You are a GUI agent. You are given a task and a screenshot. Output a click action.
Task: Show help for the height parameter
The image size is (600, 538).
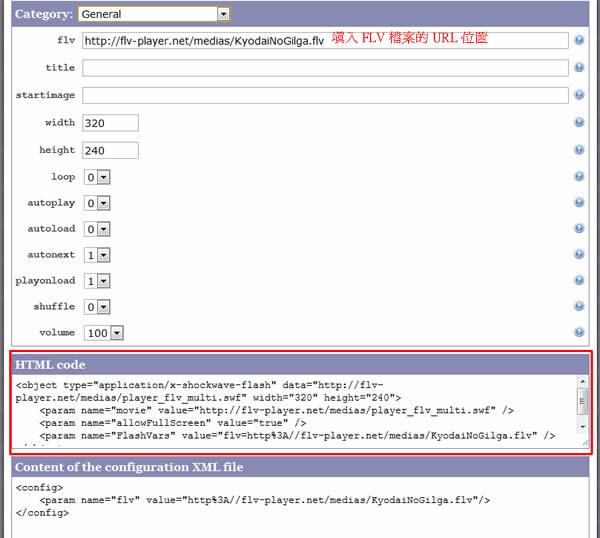579,150
